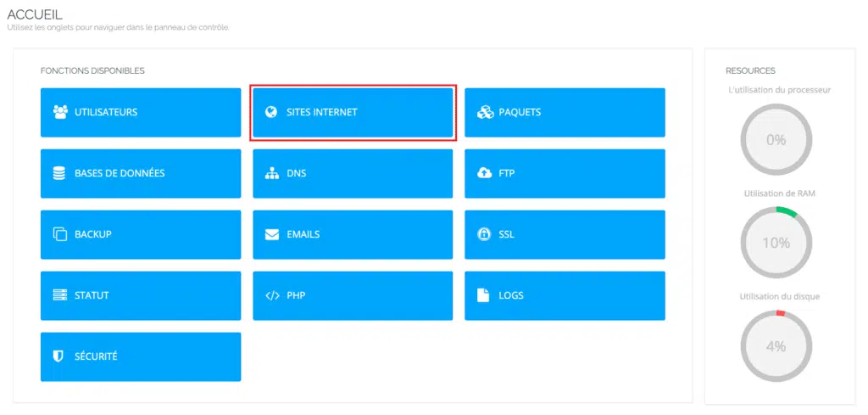Click the database stack icon
The height and width of the screenshot is (415, 868).
pyautogui.click(x=59, y=173)
